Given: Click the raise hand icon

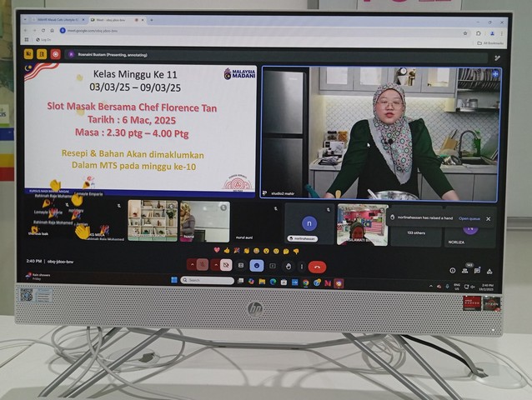Looking at the screenshot, I should click(x=286, y=266).
